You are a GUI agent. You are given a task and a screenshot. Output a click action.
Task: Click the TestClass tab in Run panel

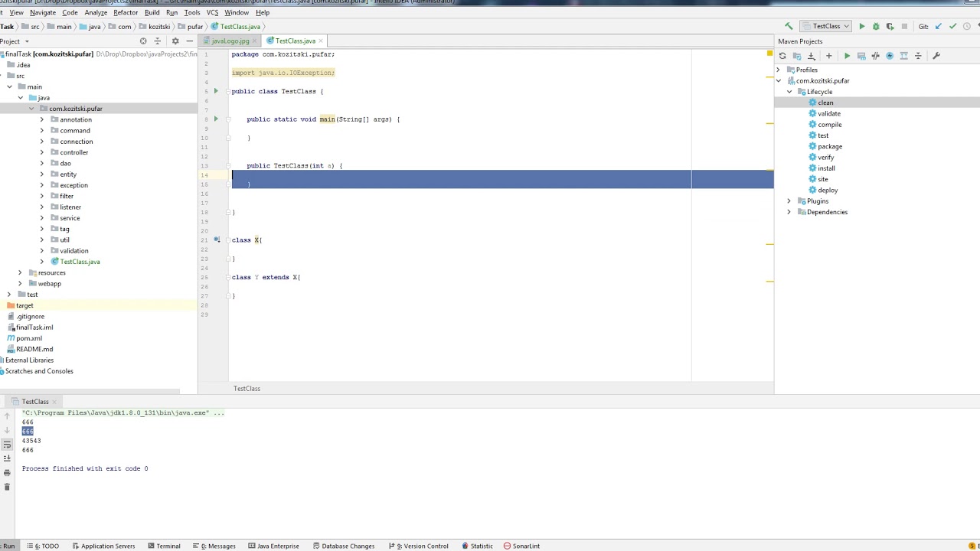click(x=35, y=402)
